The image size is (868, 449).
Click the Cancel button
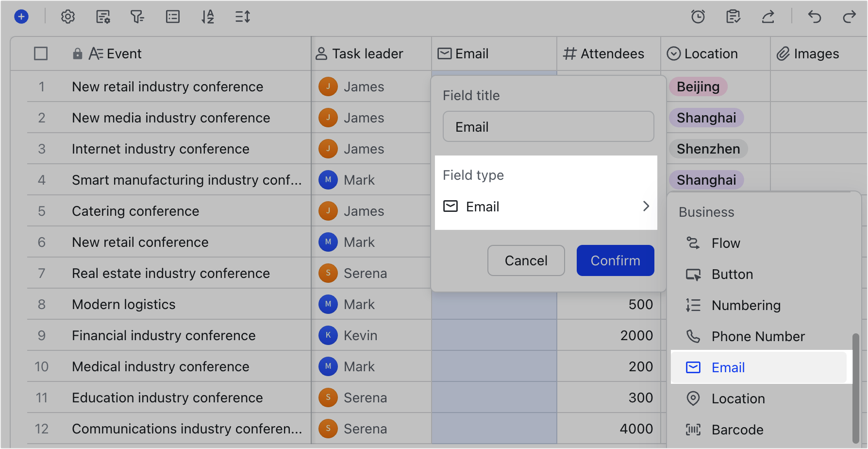coord(526,260)
